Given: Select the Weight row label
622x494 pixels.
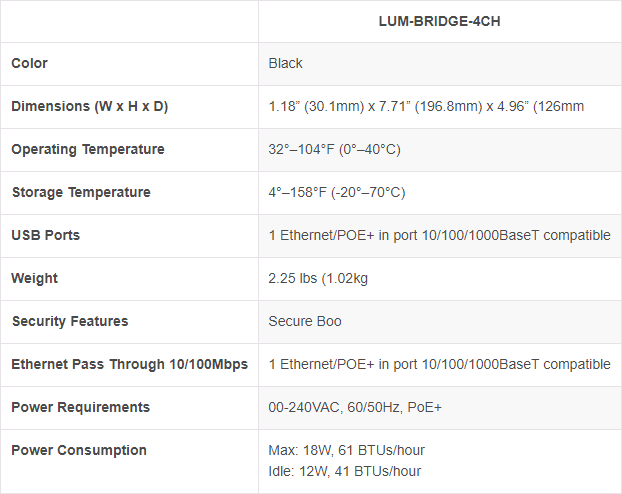Looking at the screenshot, I should (x=35, y=279).
